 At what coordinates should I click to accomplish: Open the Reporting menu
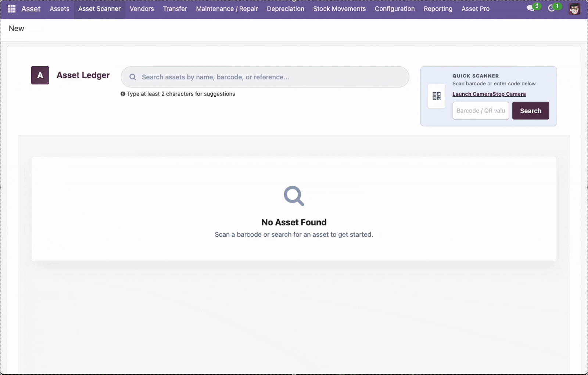point(438,9)
